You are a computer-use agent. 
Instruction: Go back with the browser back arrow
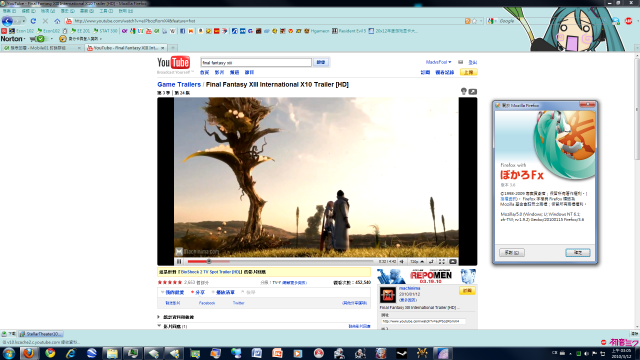coord(7,21)
